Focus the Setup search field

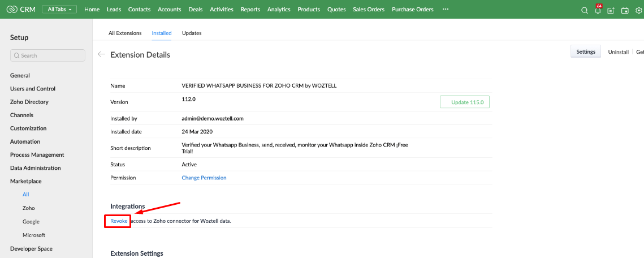coord(47,55)
